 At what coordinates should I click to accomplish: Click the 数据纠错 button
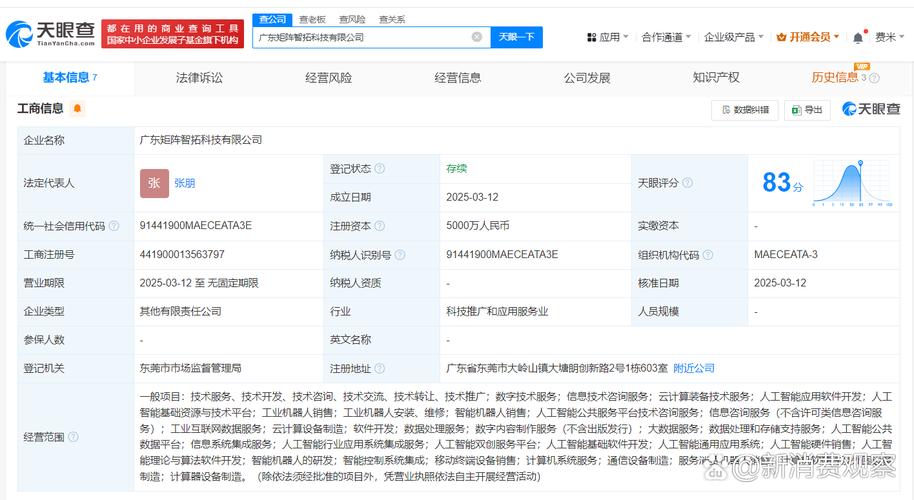click(745, 110)
